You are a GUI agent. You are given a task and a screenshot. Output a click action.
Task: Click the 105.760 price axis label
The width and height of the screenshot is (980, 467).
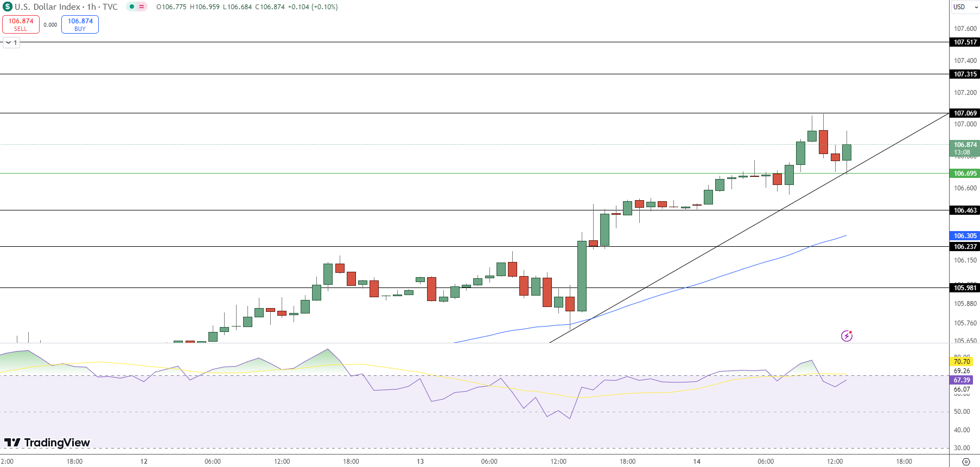coord(965,323)
